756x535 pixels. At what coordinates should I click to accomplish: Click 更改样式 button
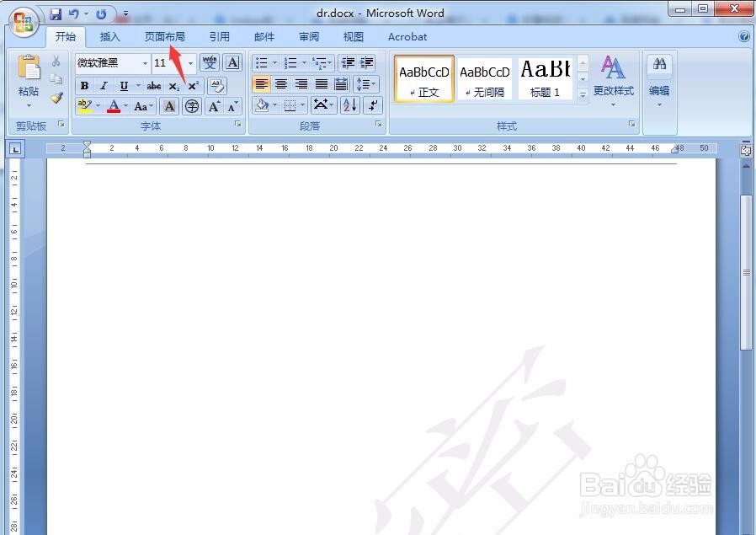[613, 80]
